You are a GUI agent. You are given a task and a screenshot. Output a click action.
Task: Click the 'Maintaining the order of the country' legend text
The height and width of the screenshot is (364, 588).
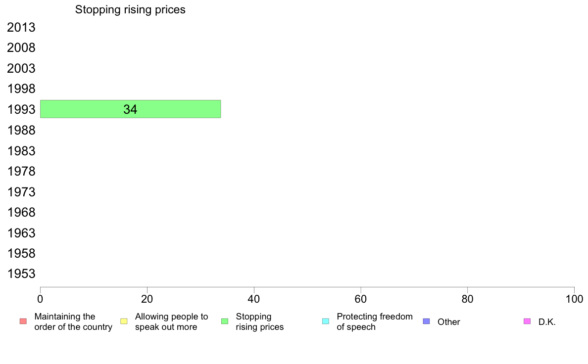point(73,321)
